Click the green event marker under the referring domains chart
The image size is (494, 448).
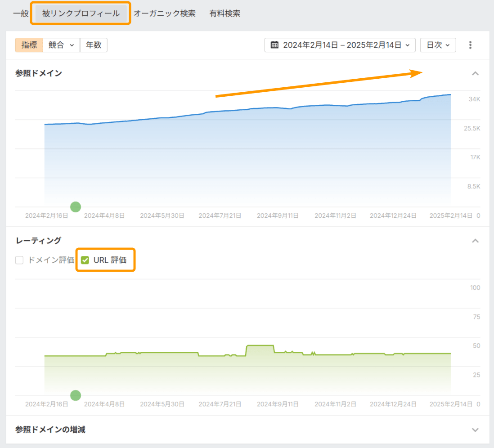76,207
